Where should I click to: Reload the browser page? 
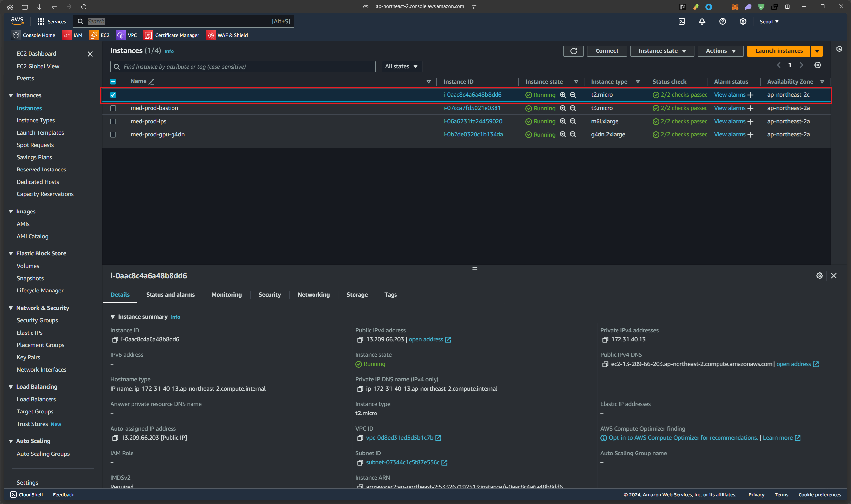tap(84, 7)
